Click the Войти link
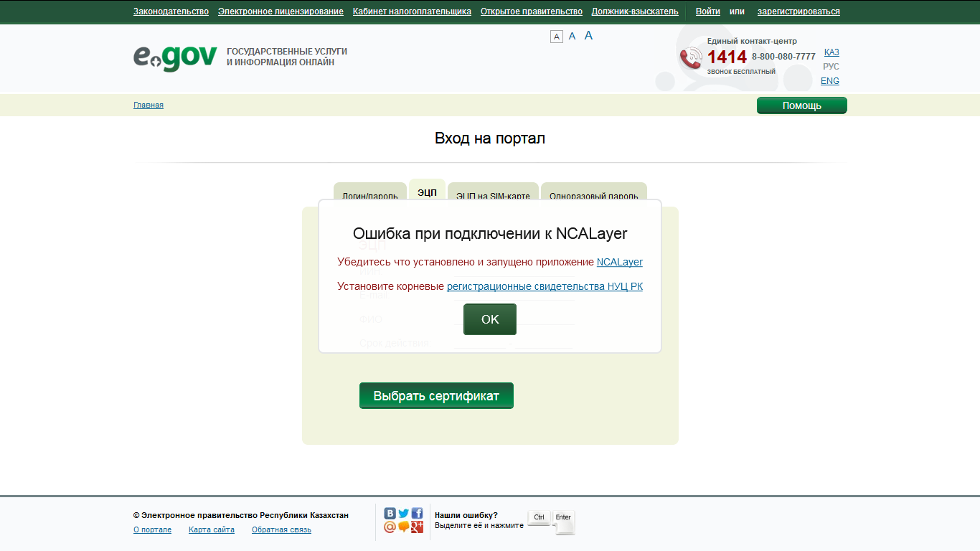Image resolution: width=980 pixels, height=551 pixels. (x=708, y=11)
